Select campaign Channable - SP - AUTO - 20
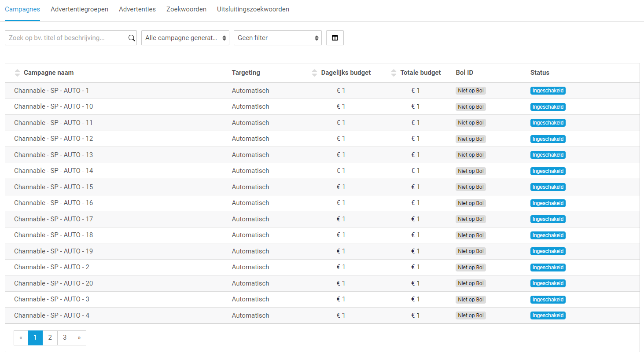This screenshot has width=644, height=352. pos(53,283)
